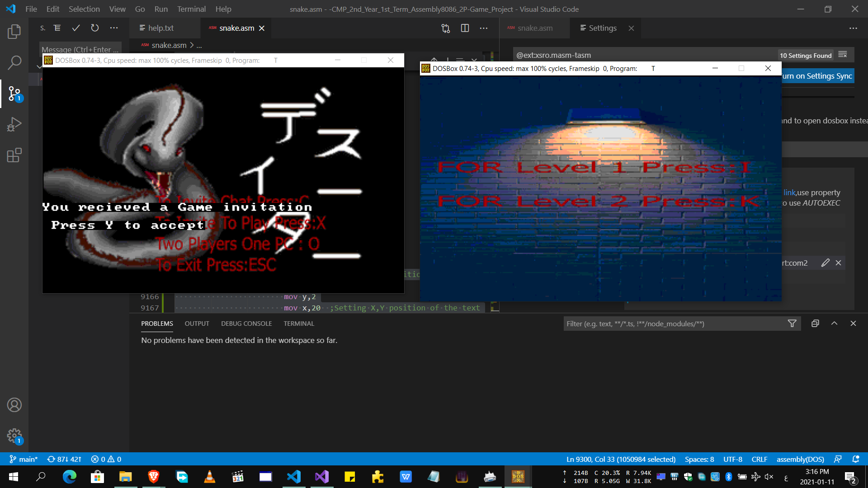Screen dimensions: 868x488
Task: Switch to the inactive snake.asm tab in right group
Action: [x=535, y=28]
